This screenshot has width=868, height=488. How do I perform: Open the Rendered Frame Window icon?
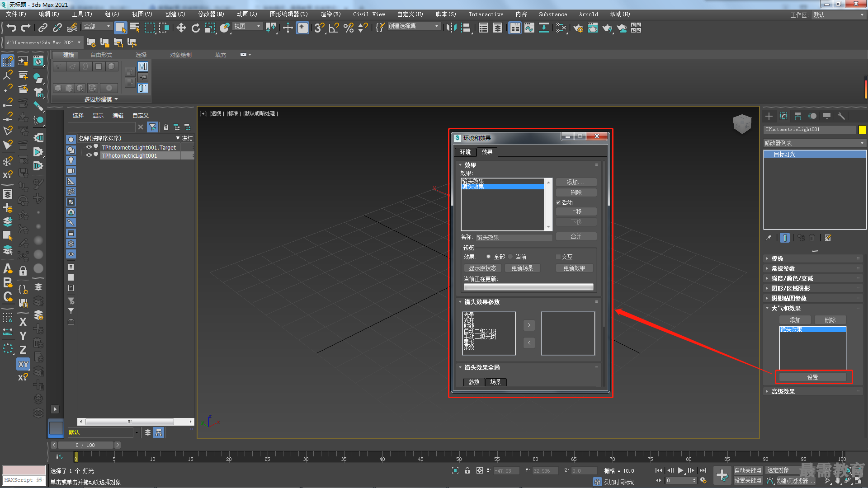pyautogui.click(x=593, y=28)
